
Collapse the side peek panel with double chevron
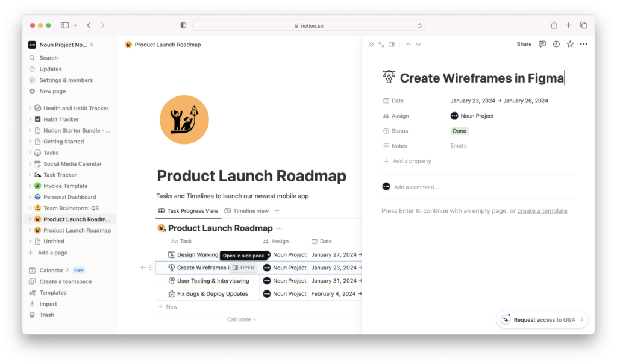coord(371,45)
